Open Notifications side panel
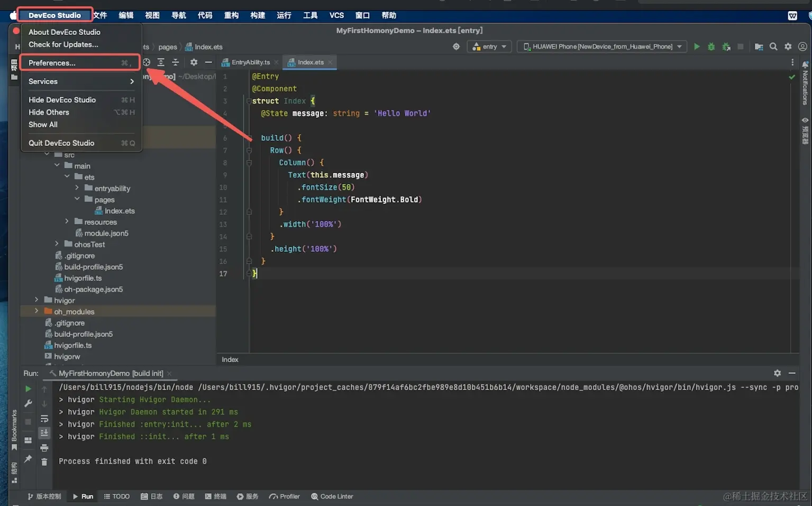The image size is (812, 506). [805, 84]
